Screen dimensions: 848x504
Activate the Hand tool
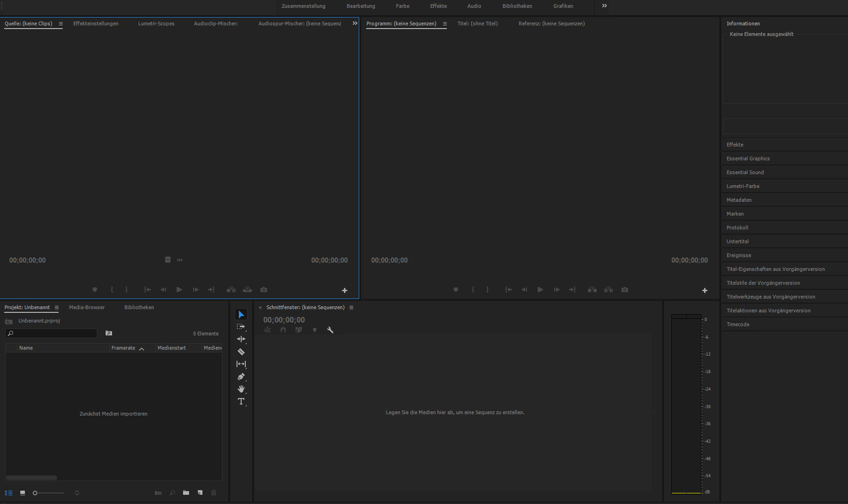pos(241,389)
